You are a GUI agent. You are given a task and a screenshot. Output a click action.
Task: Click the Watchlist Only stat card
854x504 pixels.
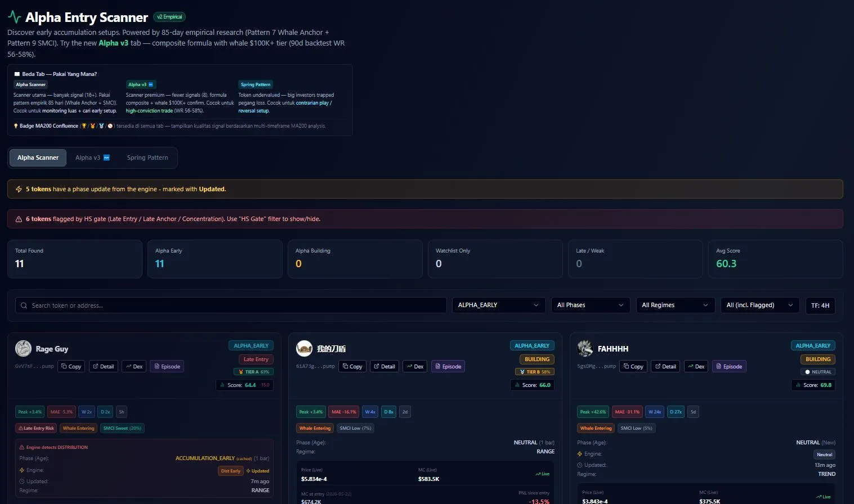pyautogui.click(x=495, y=259)
